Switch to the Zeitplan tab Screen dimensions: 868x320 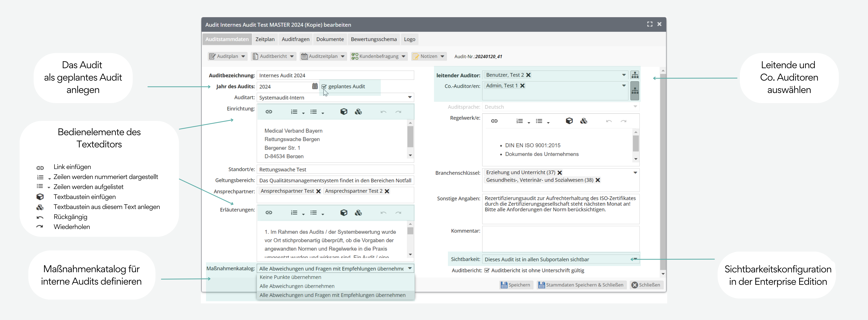(x=265, y=39)
